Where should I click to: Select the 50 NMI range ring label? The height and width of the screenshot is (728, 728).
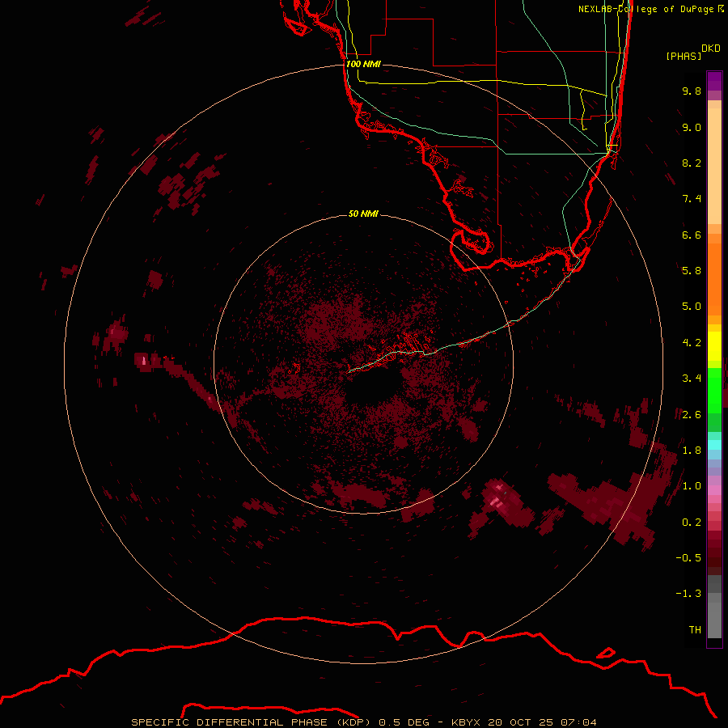click(363, 214)
